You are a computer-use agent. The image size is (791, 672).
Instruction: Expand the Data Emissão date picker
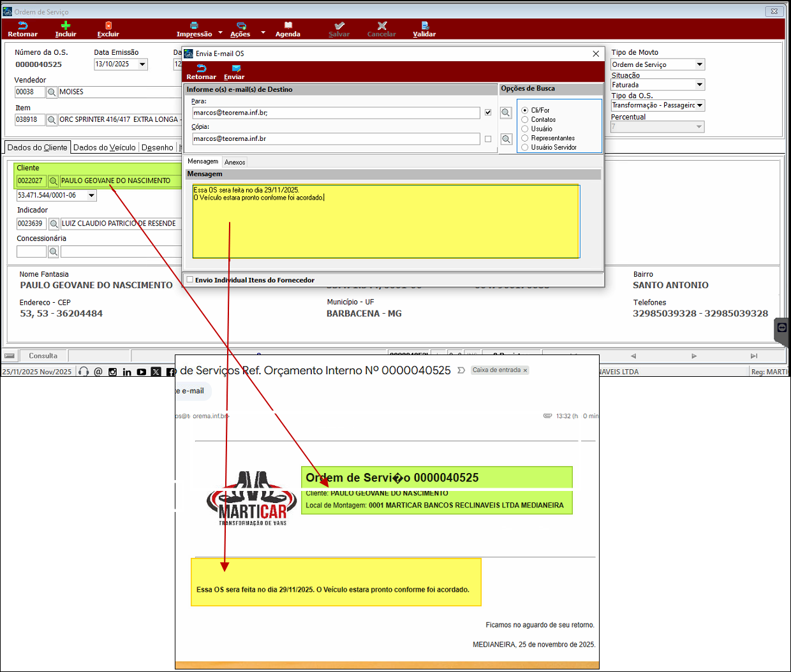tap(142, 64)
